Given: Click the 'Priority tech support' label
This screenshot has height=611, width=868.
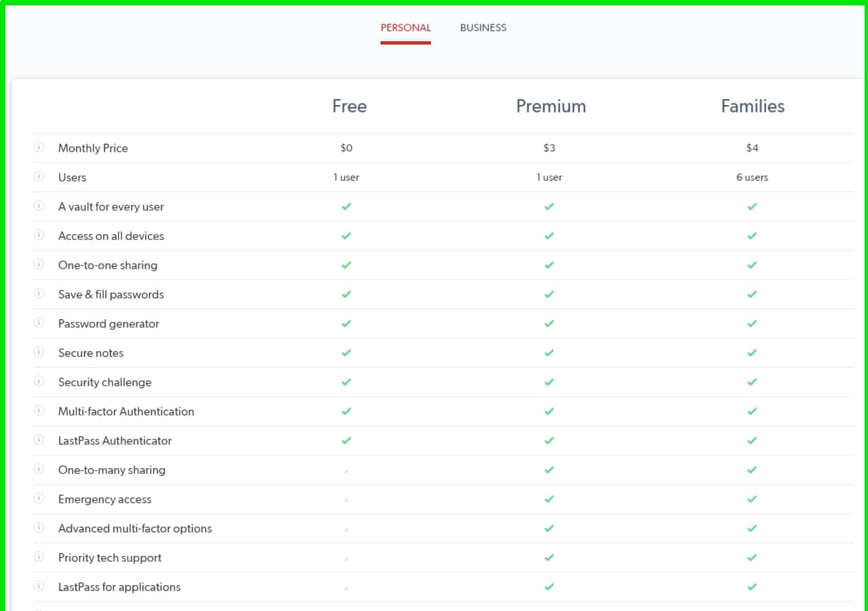Looking at the screenshot, I should tap(110, 558).
